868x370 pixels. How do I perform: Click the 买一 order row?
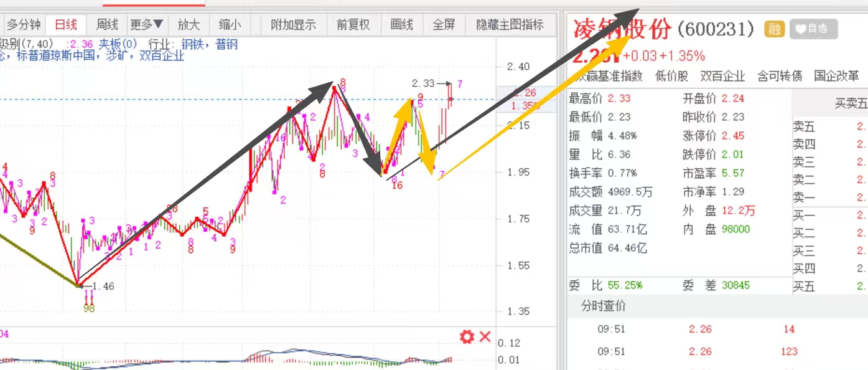[830, 216]
